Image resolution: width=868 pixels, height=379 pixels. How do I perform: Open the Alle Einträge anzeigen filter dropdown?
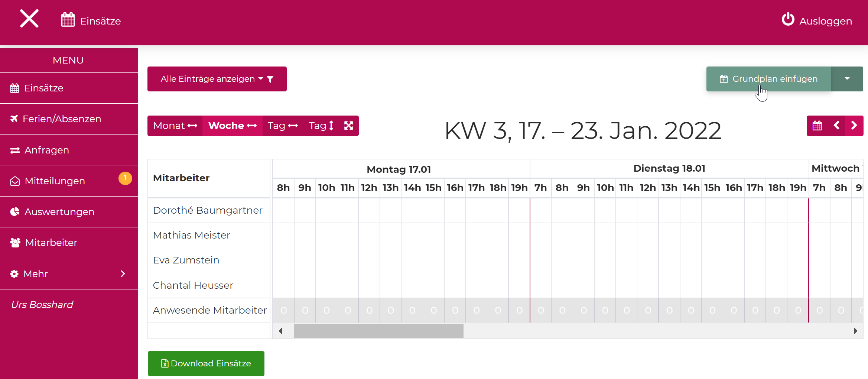coord(217,79)
